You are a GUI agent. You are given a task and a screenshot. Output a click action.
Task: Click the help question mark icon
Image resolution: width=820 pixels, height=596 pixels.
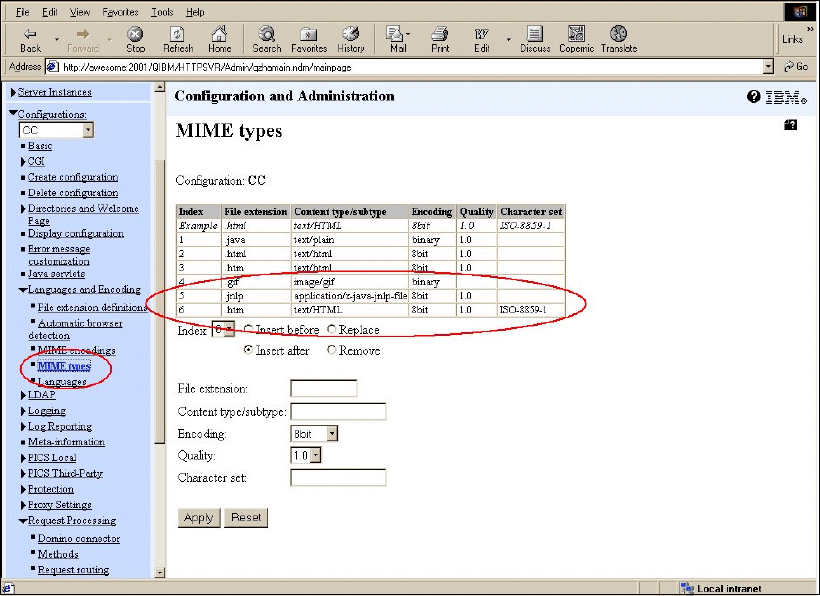pos(753,97)
